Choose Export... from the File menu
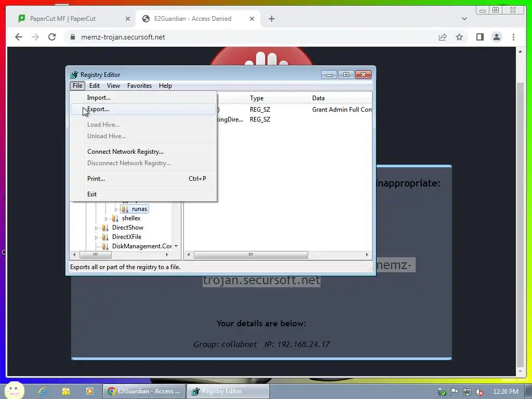 [143, 109]
